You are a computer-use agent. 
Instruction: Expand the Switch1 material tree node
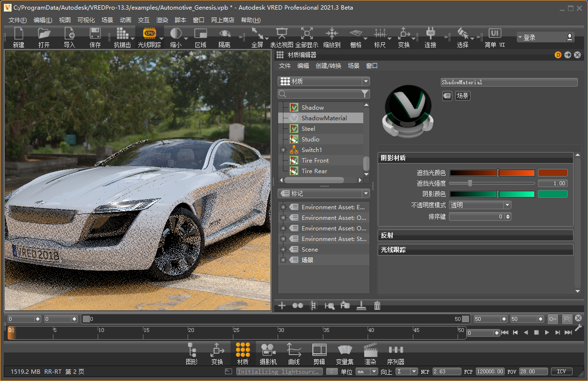point(283,150)
